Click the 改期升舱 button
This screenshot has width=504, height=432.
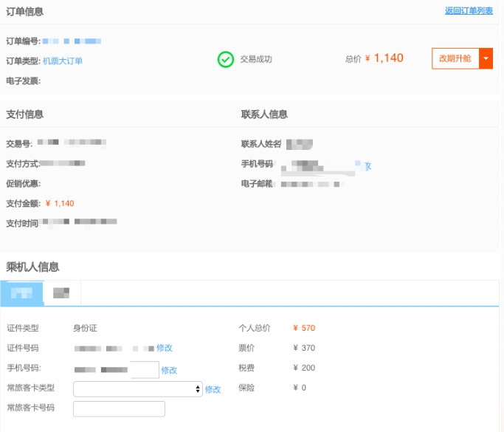tap(455, 58)
